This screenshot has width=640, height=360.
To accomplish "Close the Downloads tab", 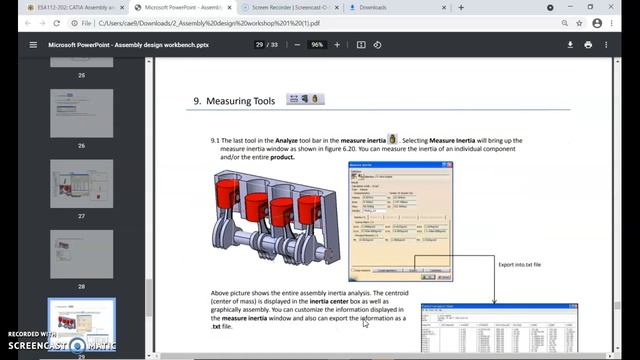I will pos(444,7).
